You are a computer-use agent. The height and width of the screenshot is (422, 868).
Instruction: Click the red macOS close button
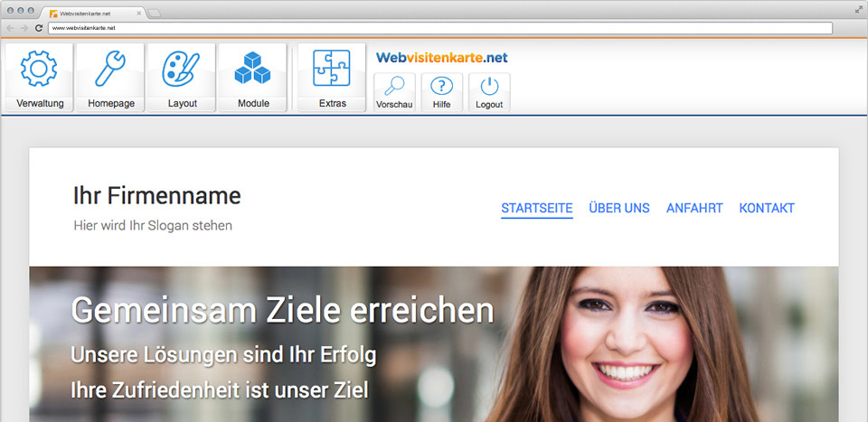(x=11, y=11)
